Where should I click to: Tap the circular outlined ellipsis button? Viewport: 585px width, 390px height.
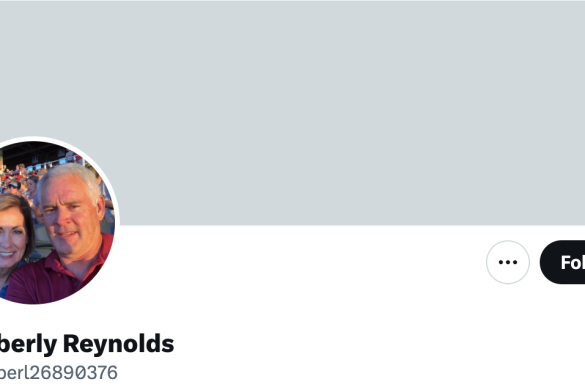click(507, 262)
